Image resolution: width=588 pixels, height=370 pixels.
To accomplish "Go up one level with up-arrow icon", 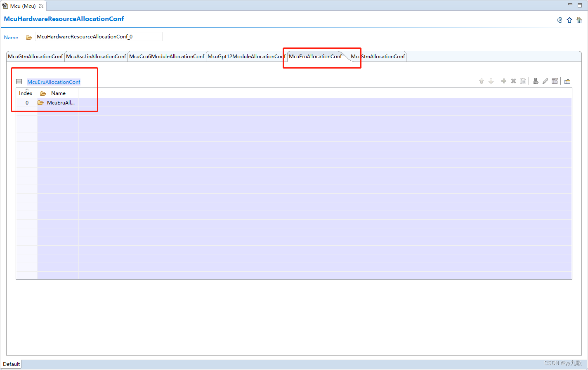I will coord(569,20).
